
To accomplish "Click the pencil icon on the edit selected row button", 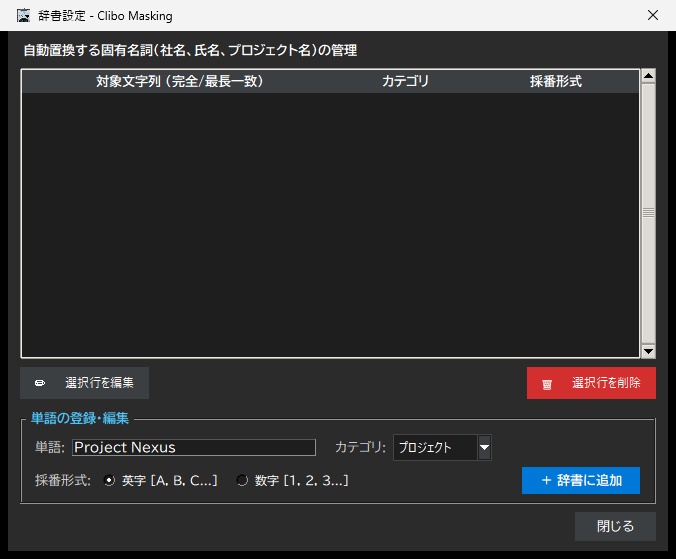I will click(40, 383).
